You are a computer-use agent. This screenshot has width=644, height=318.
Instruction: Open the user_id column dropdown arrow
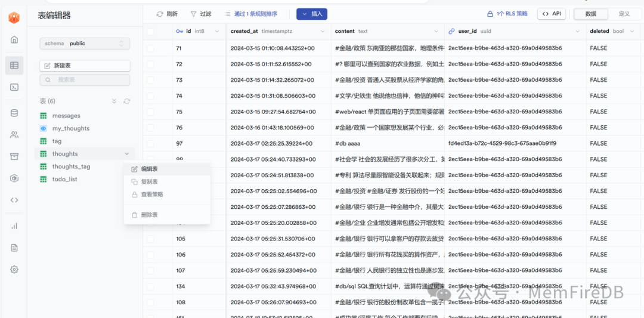[578, 31]
